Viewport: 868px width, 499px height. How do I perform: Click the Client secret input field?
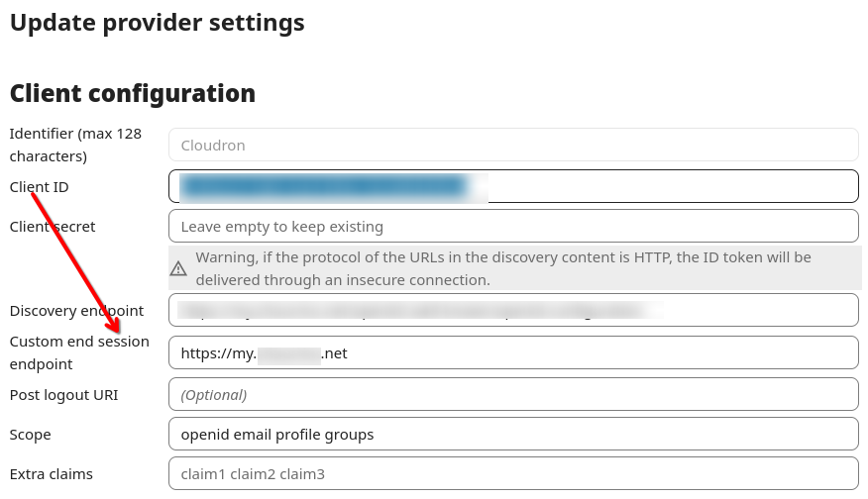[x=512, y=226]
